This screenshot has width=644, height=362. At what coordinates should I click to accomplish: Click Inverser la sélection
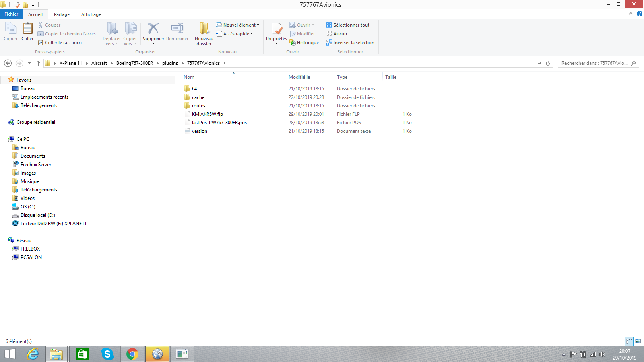point(350,43)
